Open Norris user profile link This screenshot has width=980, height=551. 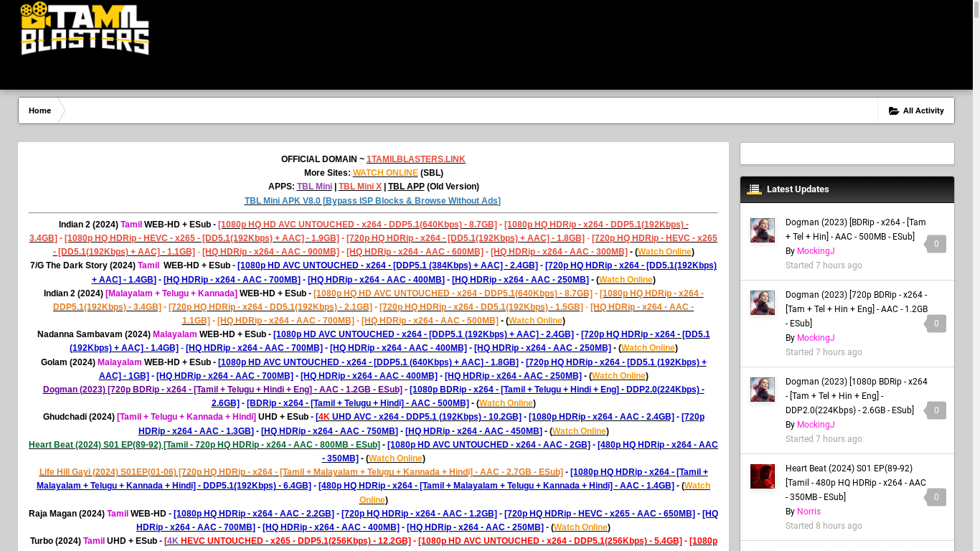(x=809, y=512)
